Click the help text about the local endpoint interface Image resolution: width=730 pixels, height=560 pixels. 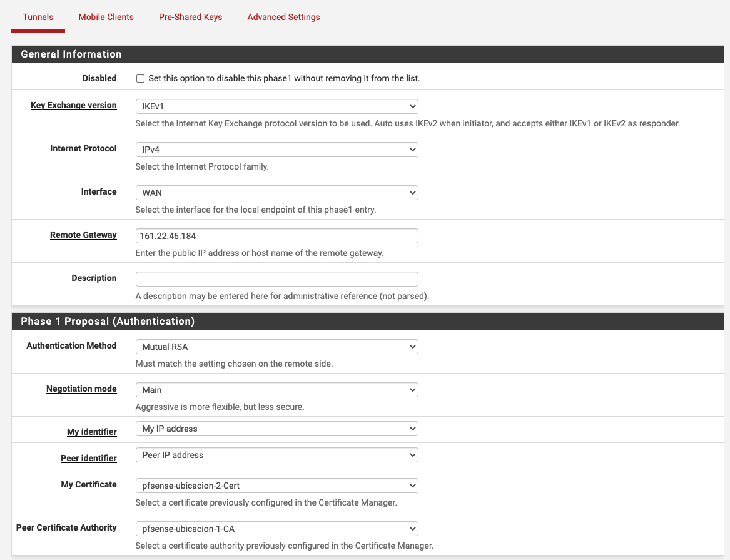click(x=256, y=210)
